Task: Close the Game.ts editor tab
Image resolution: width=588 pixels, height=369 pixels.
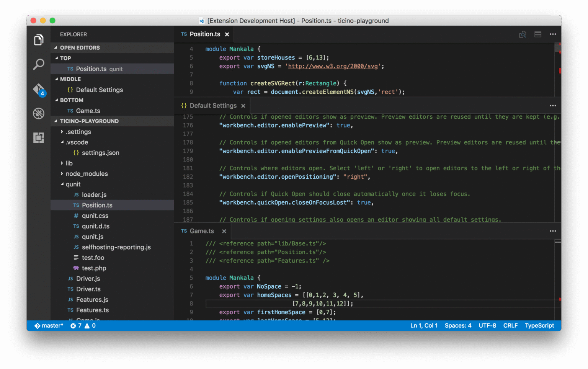Action: (x=224, y=231)
